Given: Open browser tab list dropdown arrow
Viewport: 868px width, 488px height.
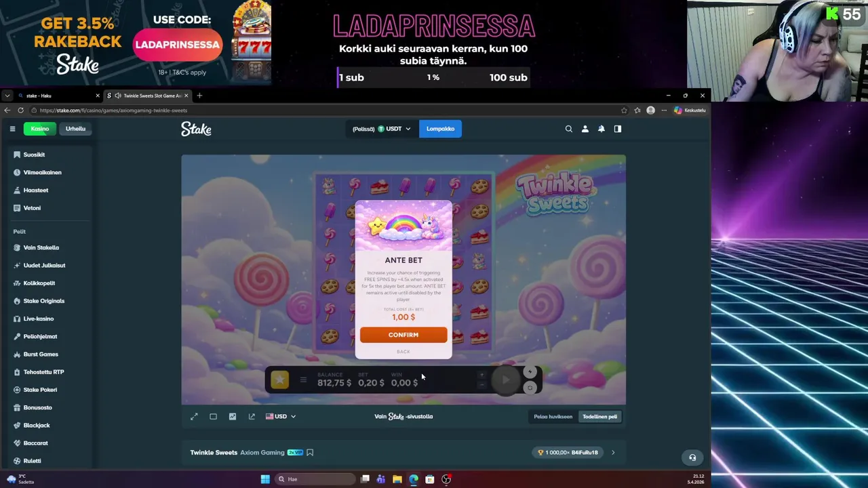Looking at the screenshot, I should tap(7, 96).
